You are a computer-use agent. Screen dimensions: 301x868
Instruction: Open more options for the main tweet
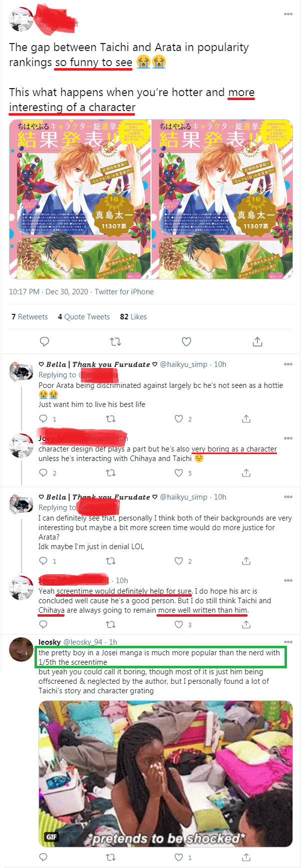coord(288,14)
